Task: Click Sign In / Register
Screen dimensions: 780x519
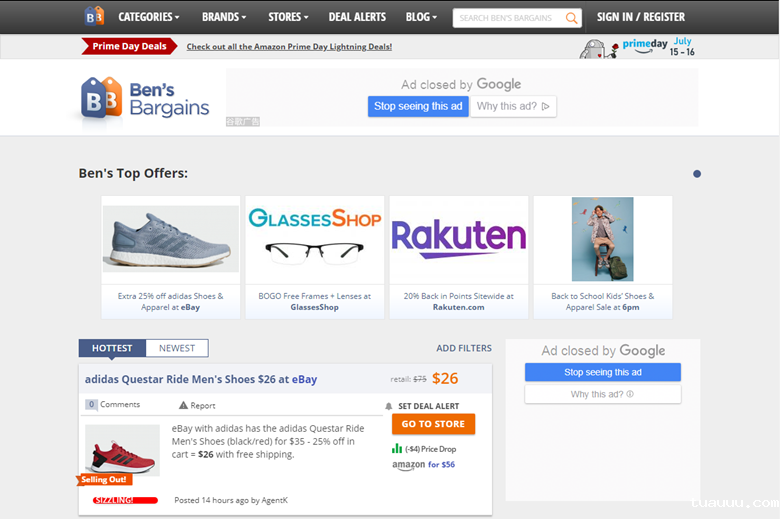Action: [x=641, y=17]
